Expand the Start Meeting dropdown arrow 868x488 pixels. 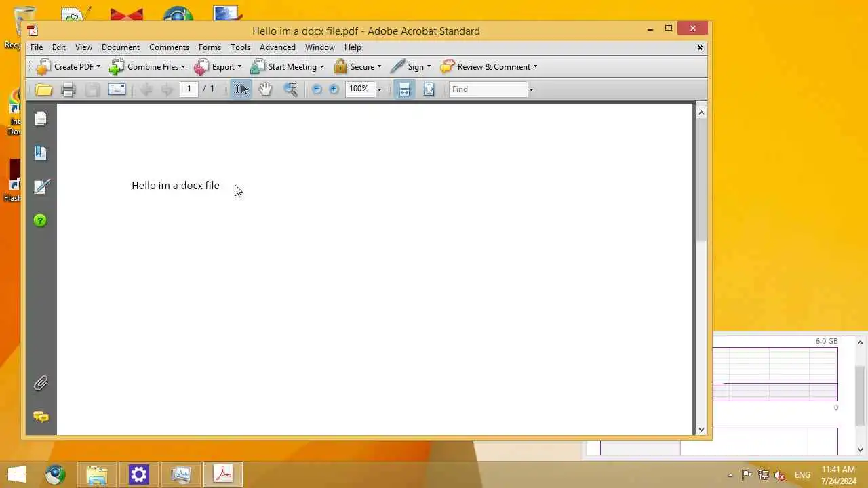click(x=321, y=67)
